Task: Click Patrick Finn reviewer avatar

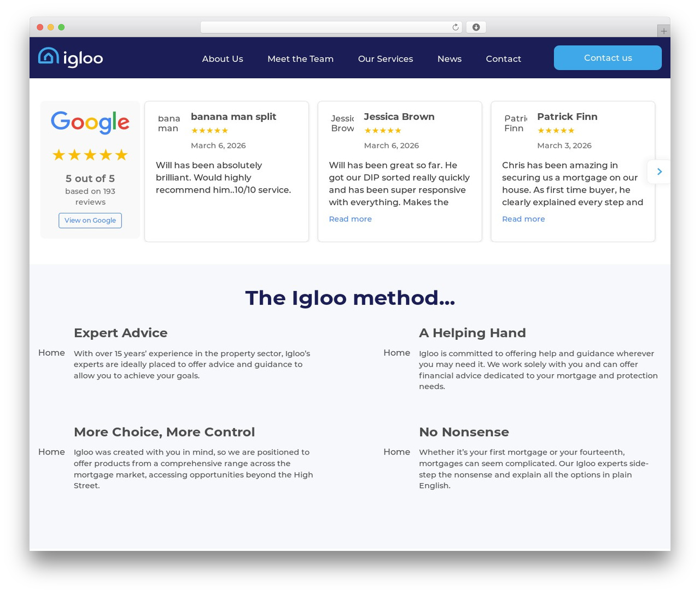Action: [515, 123]
